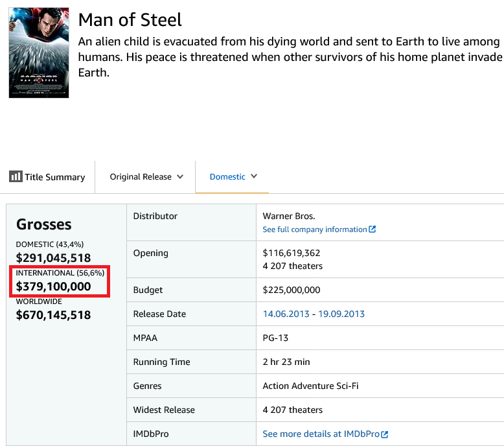The height and width of the screenshot is (446, 504).
Task: Switch to the Domestic tab
Action: point(233,176)
